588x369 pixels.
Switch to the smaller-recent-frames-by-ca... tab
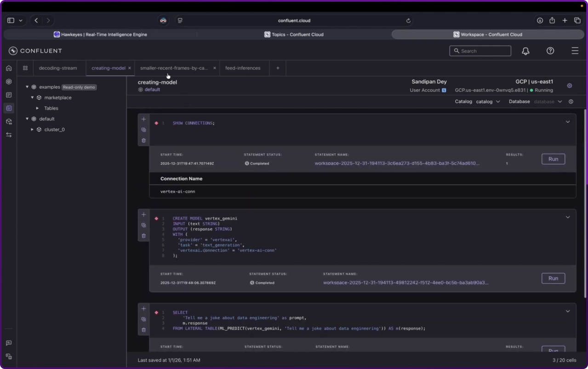(x=174, y=68)
